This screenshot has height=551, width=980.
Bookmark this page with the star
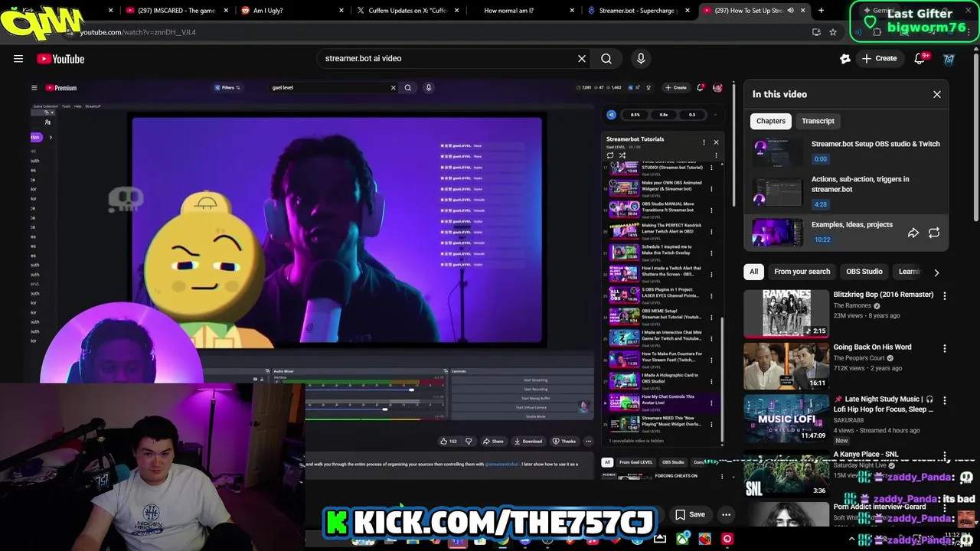coord(833,32)
